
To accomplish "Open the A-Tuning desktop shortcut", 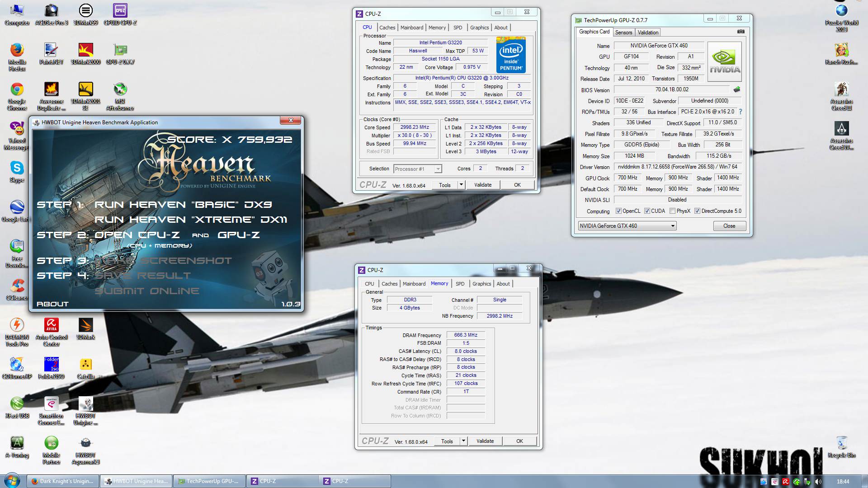I will click(x=17, y=446).
